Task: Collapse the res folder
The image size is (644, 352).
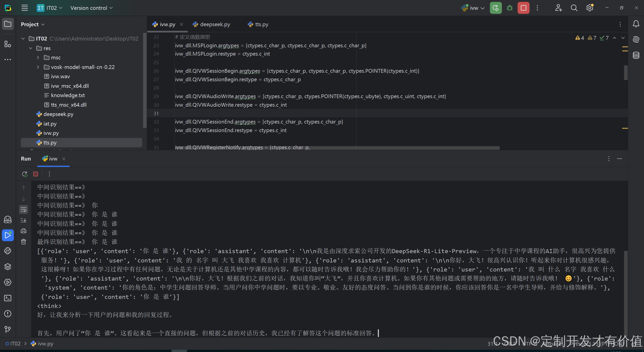Action: coord(31,48)
